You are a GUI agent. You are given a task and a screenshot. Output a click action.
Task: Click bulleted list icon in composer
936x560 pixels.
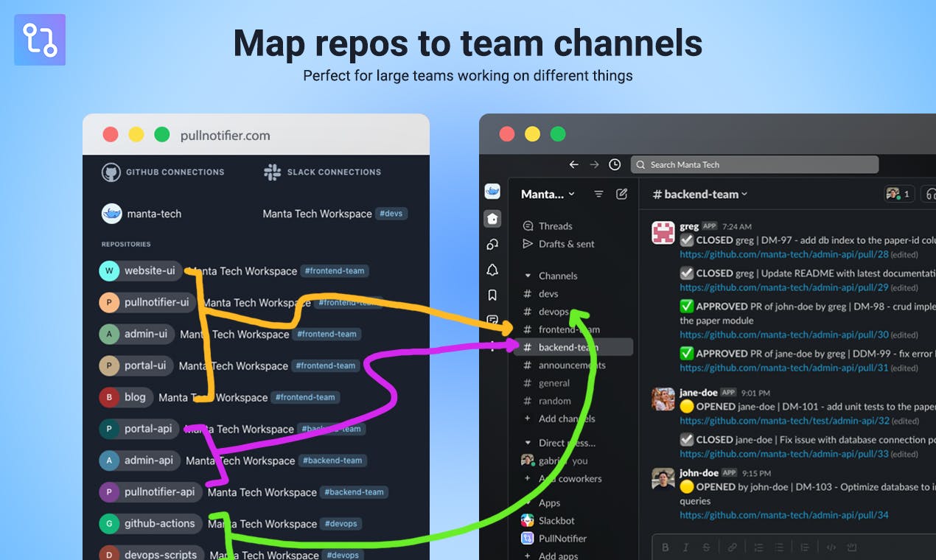tap(778, 547)
